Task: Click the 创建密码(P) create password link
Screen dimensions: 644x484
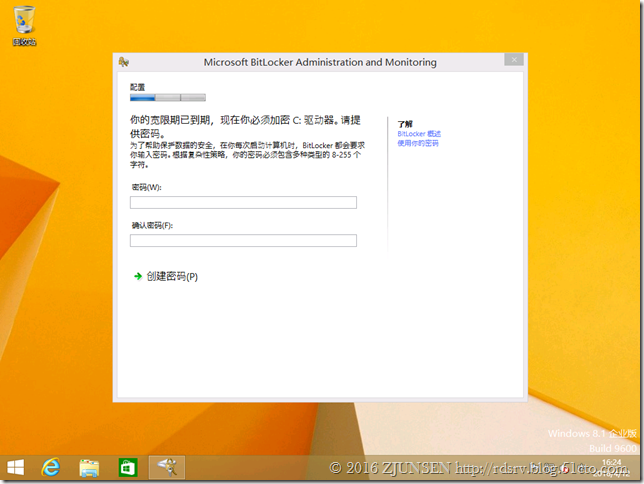Action: pos(172,277)
